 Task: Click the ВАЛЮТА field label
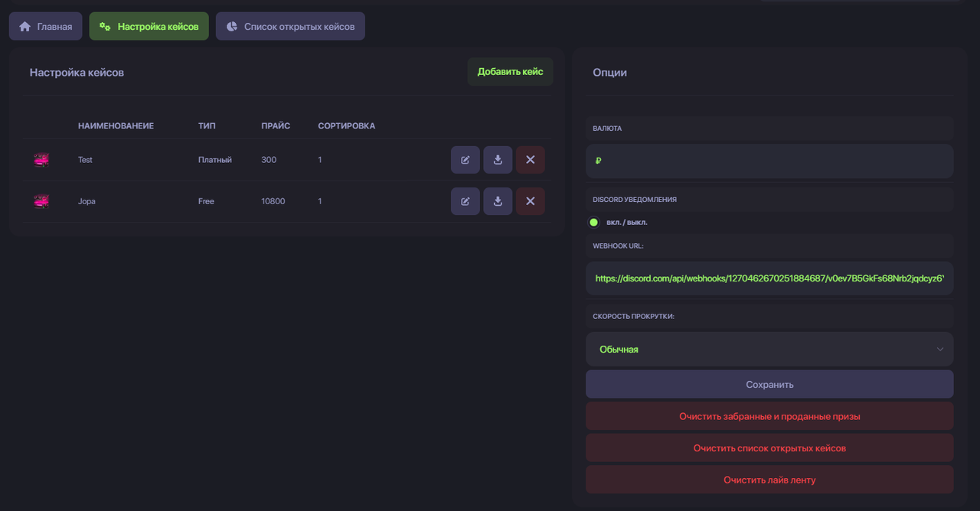[607, 129]
